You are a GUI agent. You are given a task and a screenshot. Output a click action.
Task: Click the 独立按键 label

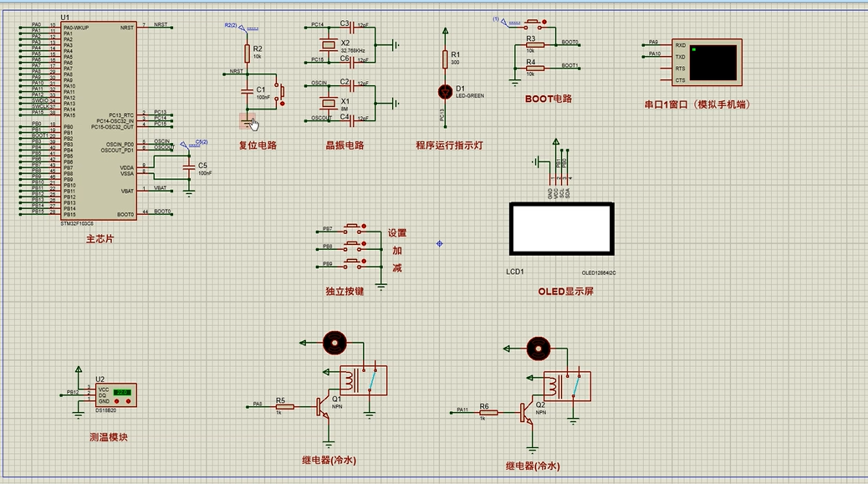click(x=345, y=292)
